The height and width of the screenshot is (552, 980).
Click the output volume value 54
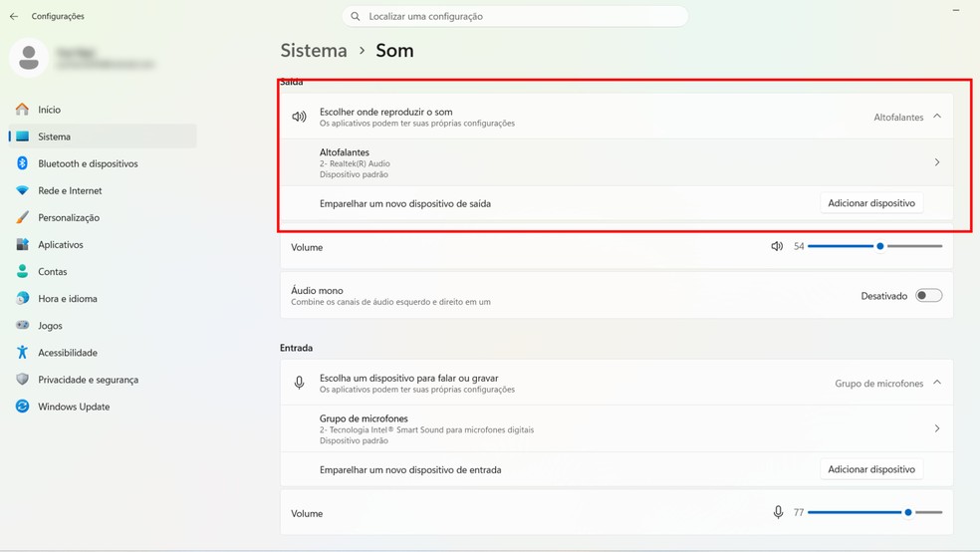pyautogui.click(x=799, y=246)
